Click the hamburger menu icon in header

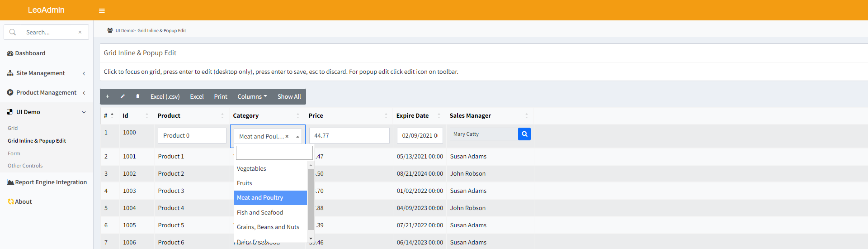[102, 11]
